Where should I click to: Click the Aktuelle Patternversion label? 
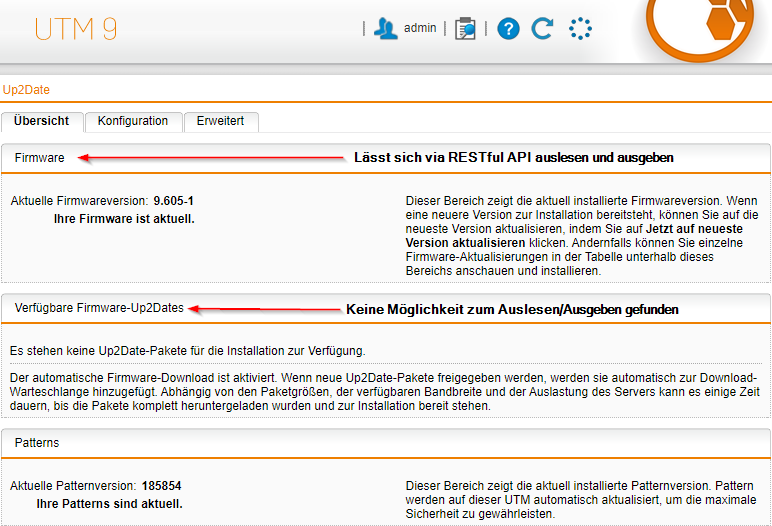click(x=72, y=486)
